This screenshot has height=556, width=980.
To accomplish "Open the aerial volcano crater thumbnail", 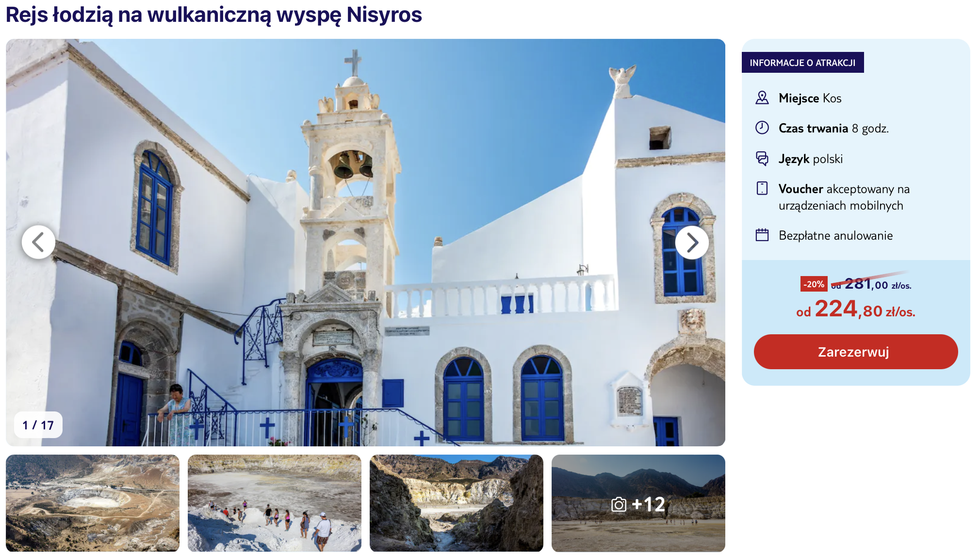I will tap(93, 503).
